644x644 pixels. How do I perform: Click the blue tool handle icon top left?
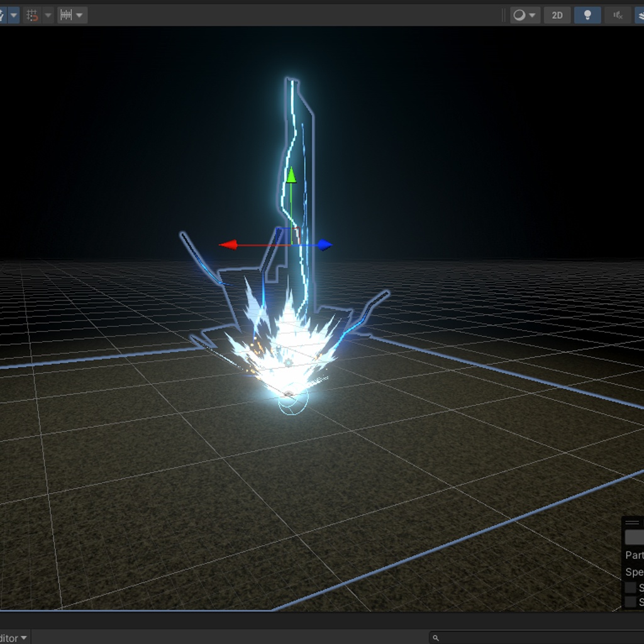pyautogui.click(x=3, y=15)
